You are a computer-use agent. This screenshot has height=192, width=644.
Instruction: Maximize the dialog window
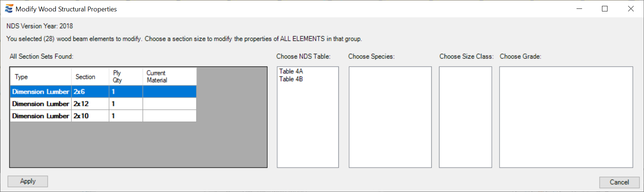[x=605, y=9]
